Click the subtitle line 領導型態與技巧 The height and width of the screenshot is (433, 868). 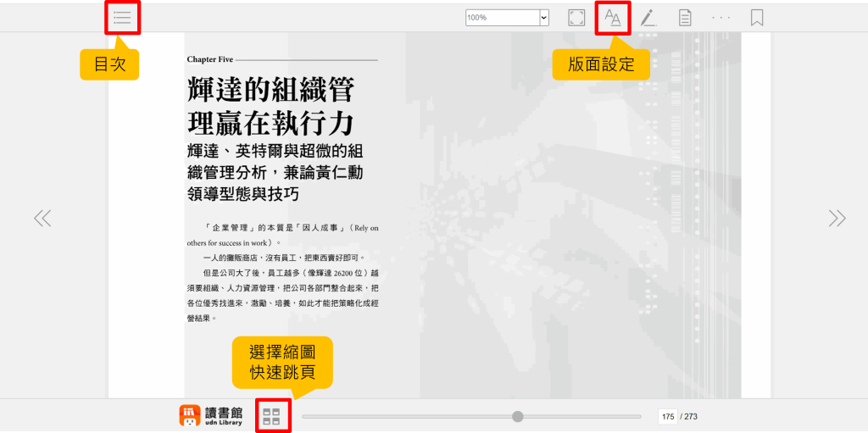click(243, 194)
